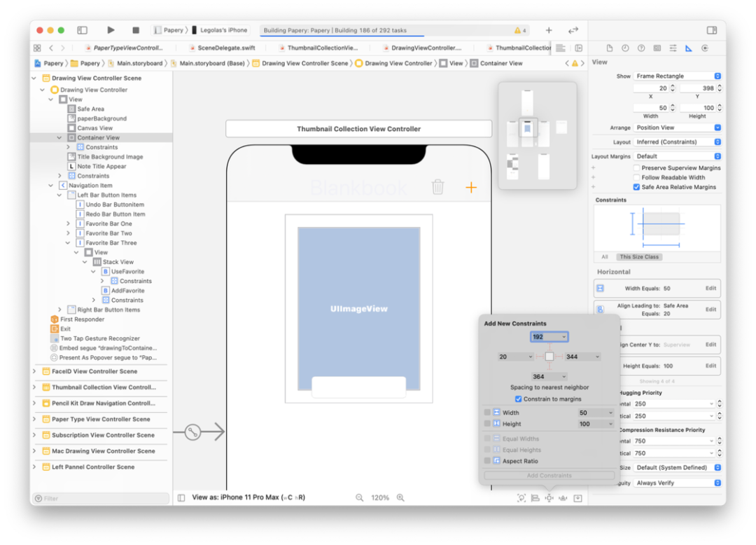Run the project with the play button

tap(111, 30)
